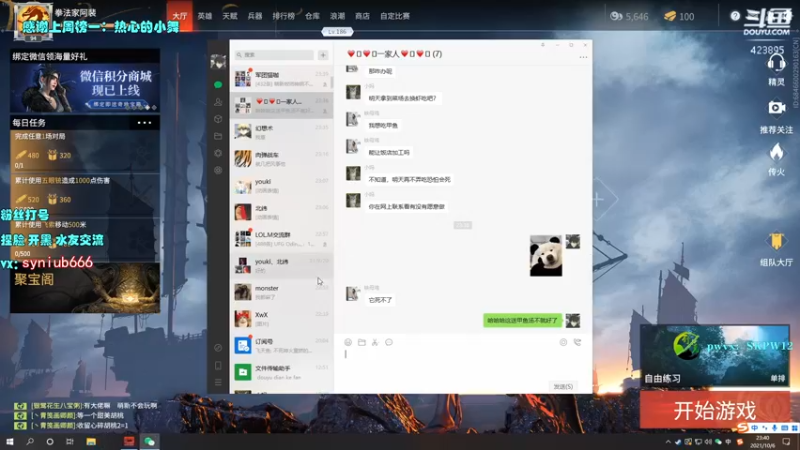Open the 肉搏战车 conversation
Viewport: 800px width, 450px height.
tap(282, 159)
